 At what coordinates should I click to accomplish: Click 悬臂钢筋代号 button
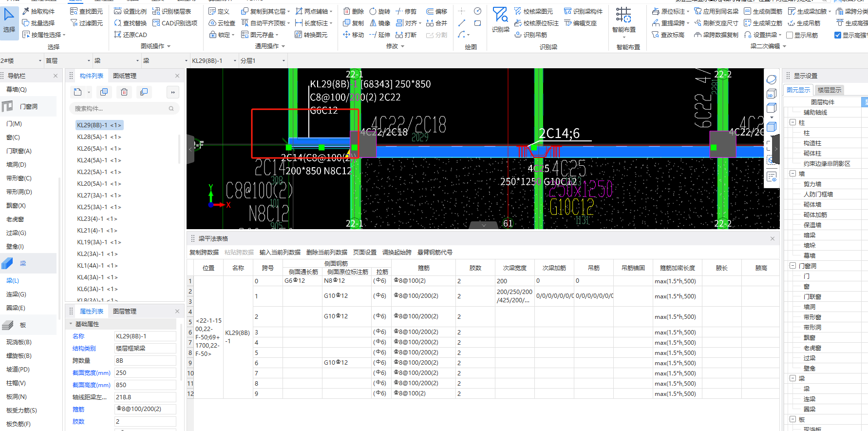point(435,252)
